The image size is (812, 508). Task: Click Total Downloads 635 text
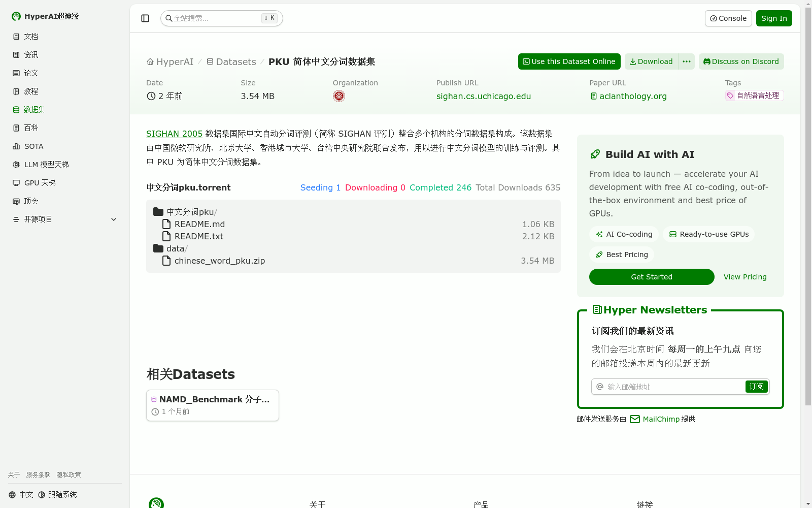[518, 187]
